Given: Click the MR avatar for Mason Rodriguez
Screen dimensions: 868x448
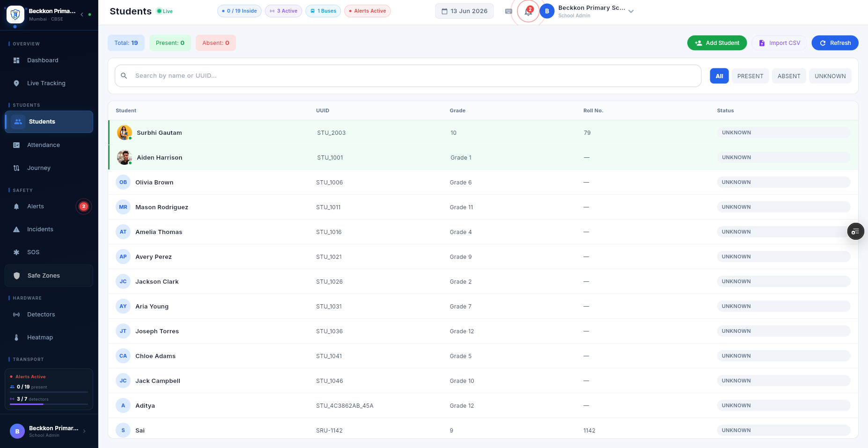Looking at the screenshot, I should click(123, 207).
